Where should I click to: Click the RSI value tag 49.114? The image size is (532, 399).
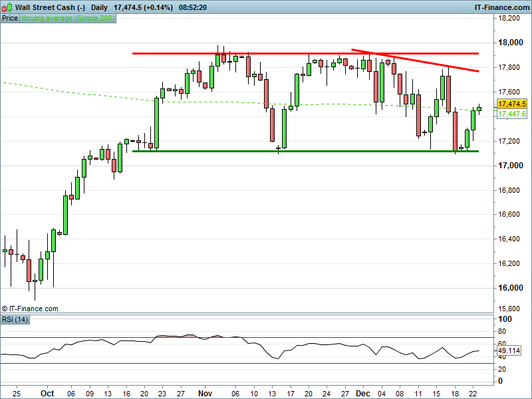(509, 350)
